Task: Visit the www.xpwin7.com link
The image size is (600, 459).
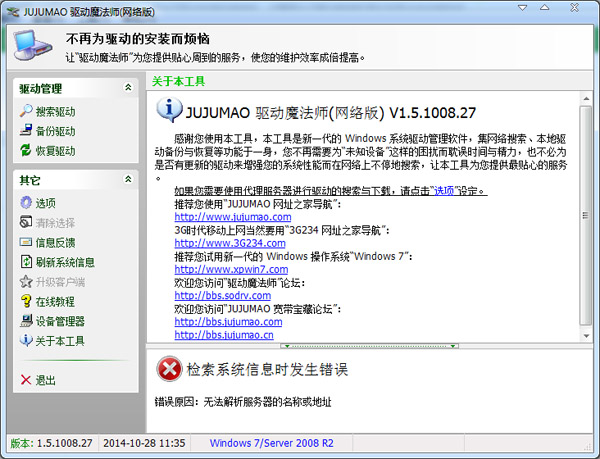Action: [217, 269]
